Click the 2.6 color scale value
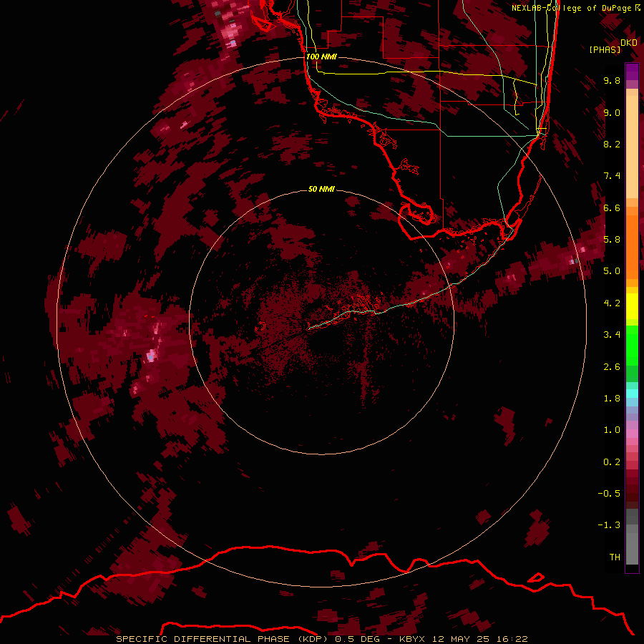644x644 pixels. click(612, 367)
